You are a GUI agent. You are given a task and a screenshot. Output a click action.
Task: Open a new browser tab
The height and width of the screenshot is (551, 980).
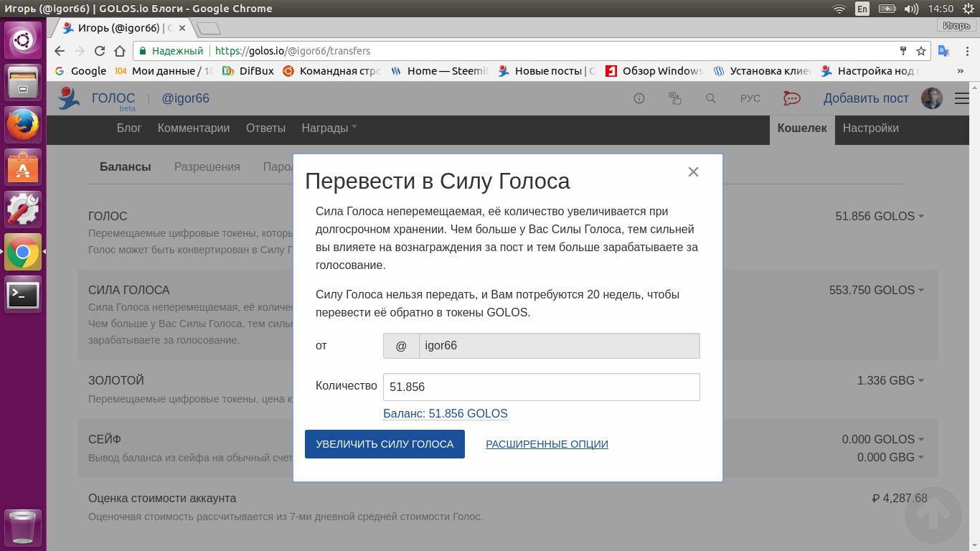208,29
